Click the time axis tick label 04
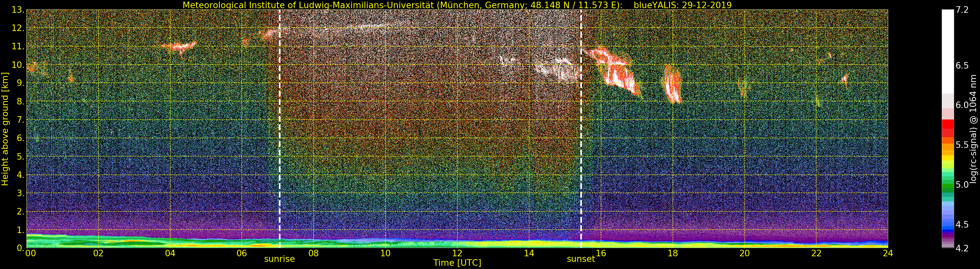Viewport: 980px width, 269px height. (170, 253)
